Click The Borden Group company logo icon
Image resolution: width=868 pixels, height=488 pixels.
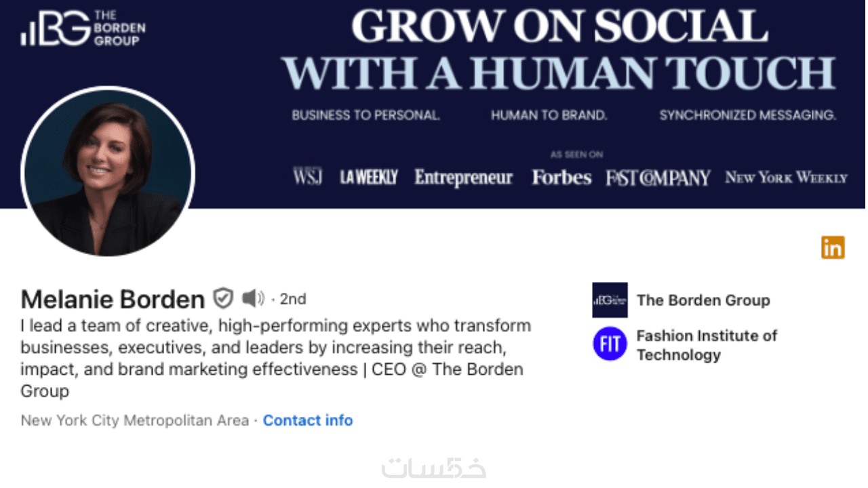pos(610,300)
